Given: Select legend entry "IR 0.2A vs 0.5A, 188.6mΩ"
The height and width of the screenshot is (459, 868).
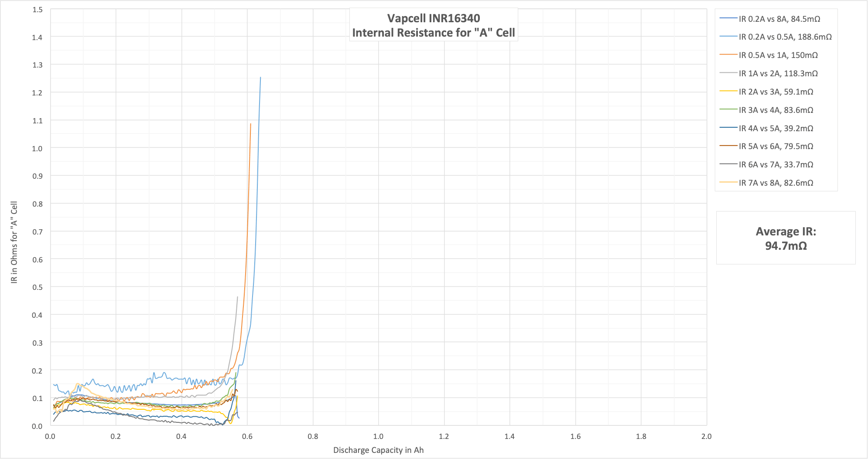Looking at the screenshot, I should coord(785,37).
